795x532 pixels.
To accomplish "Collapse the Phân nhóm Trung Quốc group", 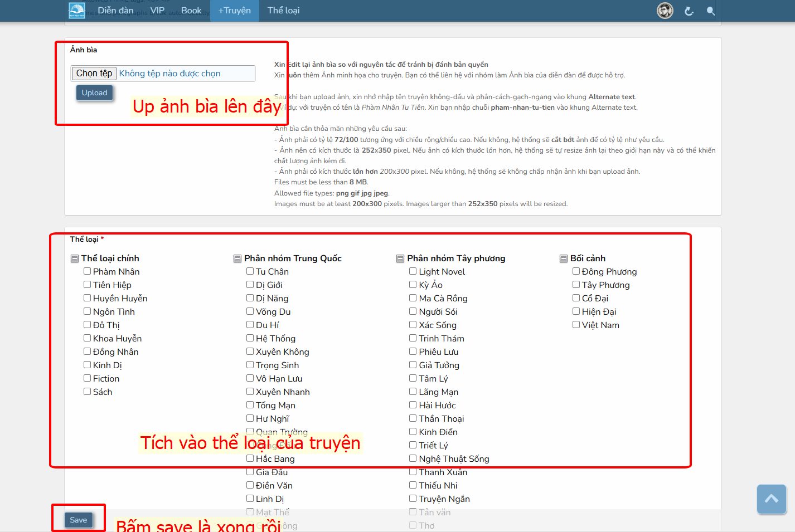I will tap(237, 258).
